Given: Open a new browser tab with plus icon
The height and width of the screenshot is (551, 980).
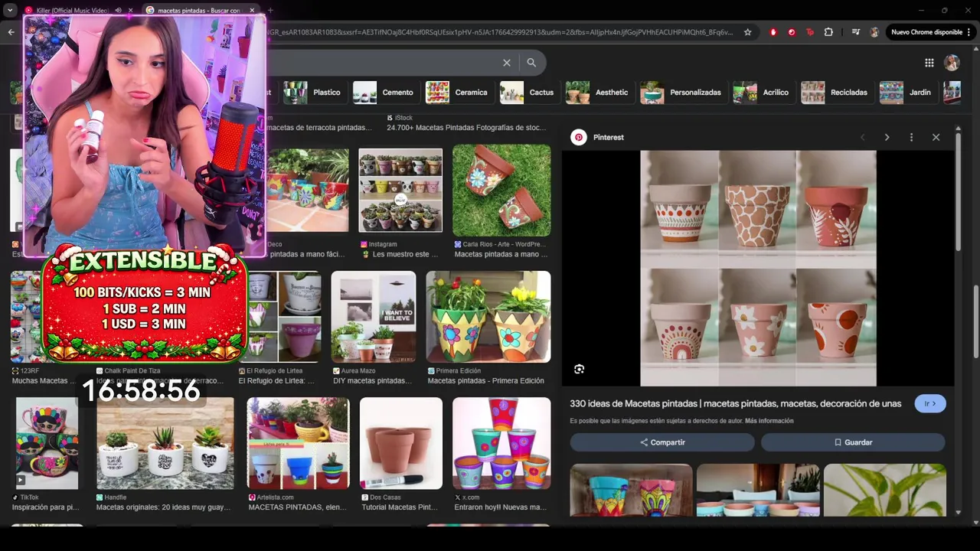Looking at the screenshot, I should tap(269, 11).
